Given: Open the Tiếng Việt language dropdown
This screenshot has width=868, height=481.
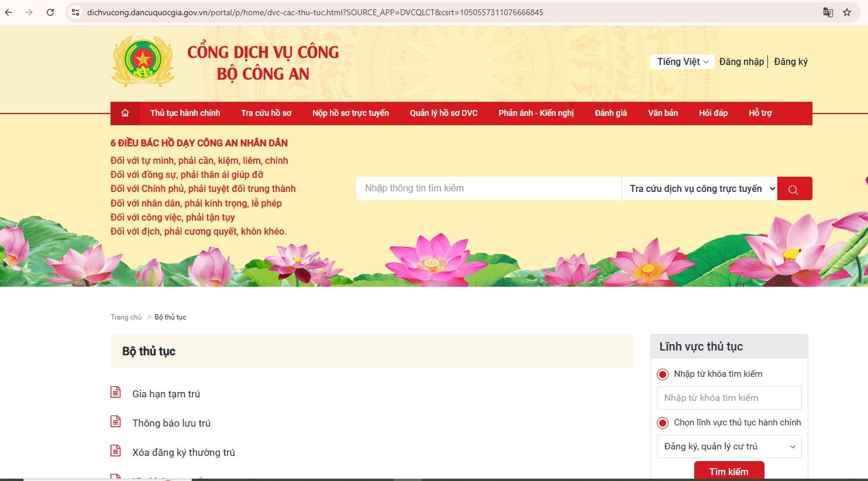Looking at the screenshot, I should coord(682,61).
